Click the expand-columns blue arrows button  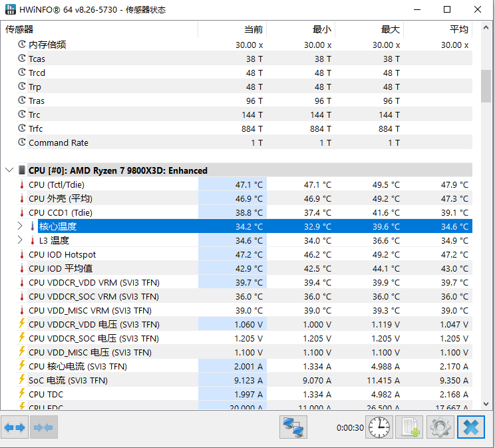[15, 427]
